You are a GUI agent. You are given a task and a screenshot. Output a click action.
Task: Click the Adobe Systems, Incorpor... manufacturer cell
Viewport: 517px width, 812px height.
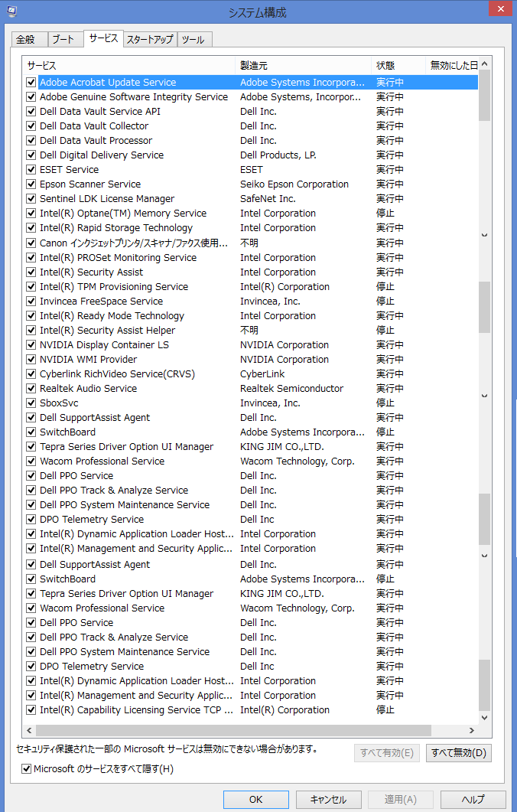point(300,97)
